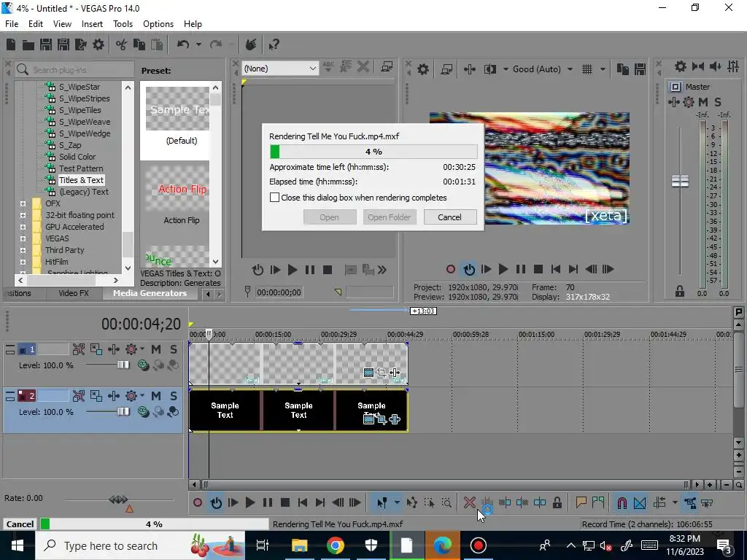Toggle Loop Playback in timeline transport

pos(216,502)
